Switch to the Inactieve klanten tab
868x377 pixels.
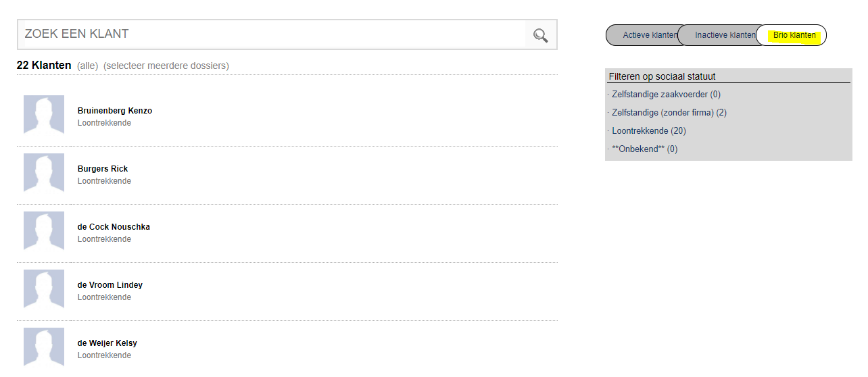[x=723, y=35]
